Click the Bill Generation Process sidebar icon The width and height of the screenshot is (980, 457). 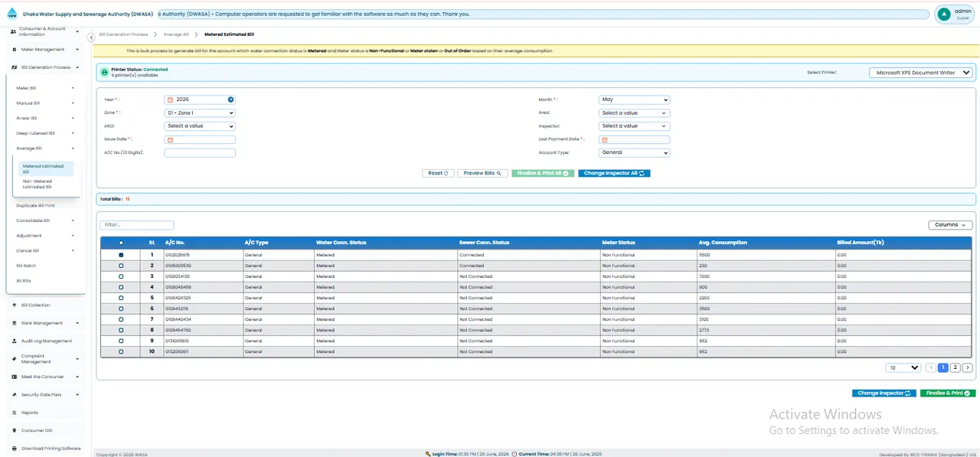tap(14, 67)
